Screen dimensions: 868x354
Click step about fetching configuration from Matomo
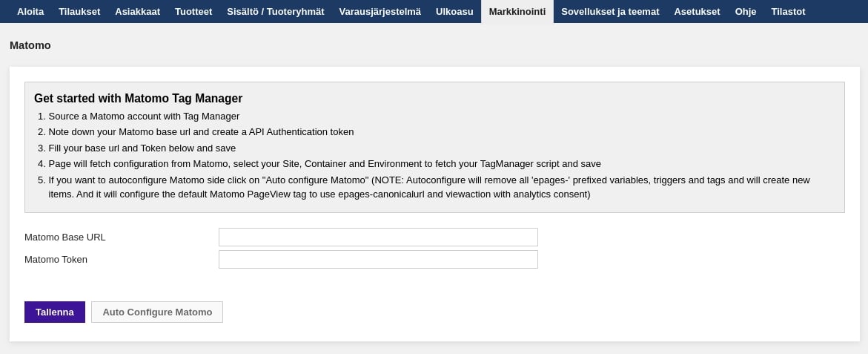pyautogui.click(x=325, y=164)
